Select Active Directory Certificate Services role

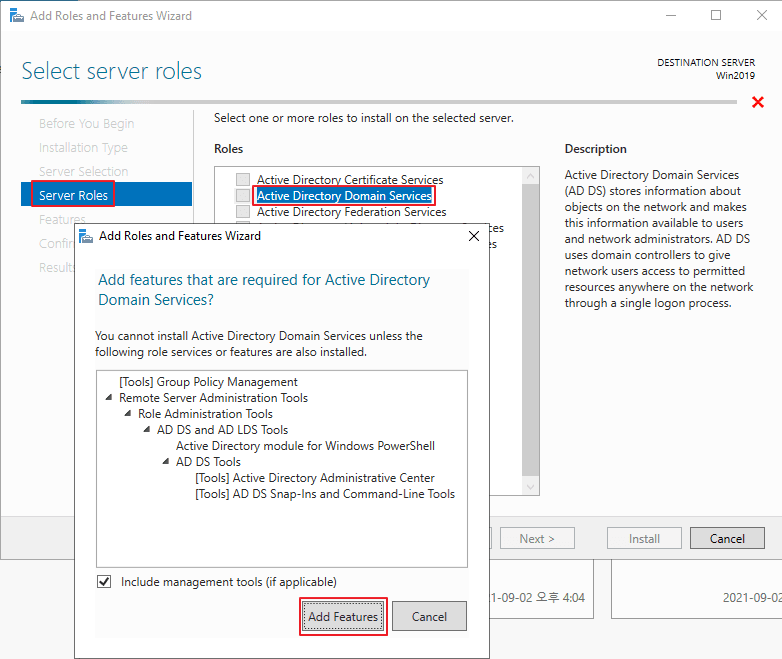(350, 180)
